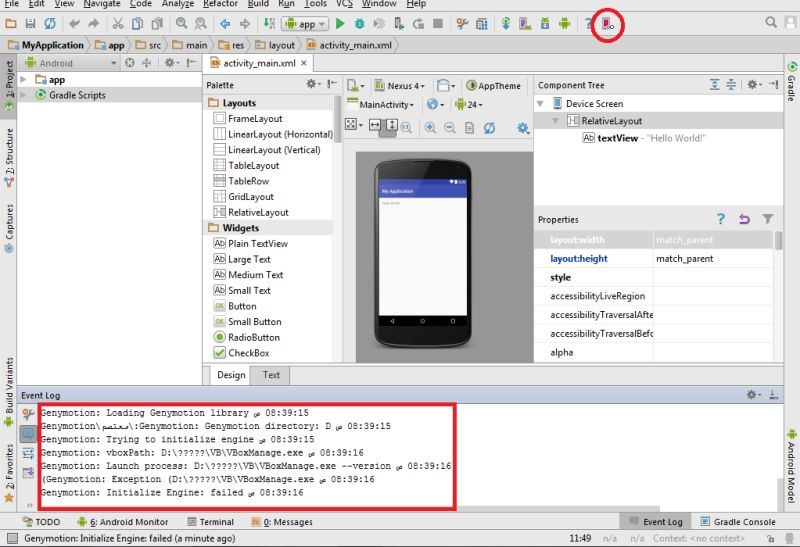Open the Android Monitor tool button
800x547 pixels.
pyautogui.click(x=122, y=522)
